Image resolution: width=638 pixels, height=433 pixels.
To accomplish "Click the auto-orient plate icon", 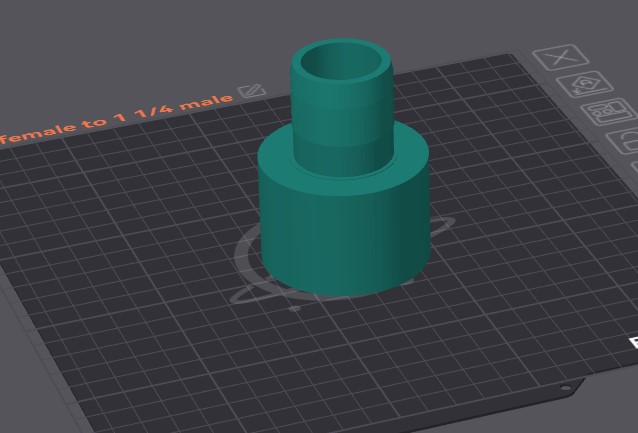I will [x=585, y=84].
